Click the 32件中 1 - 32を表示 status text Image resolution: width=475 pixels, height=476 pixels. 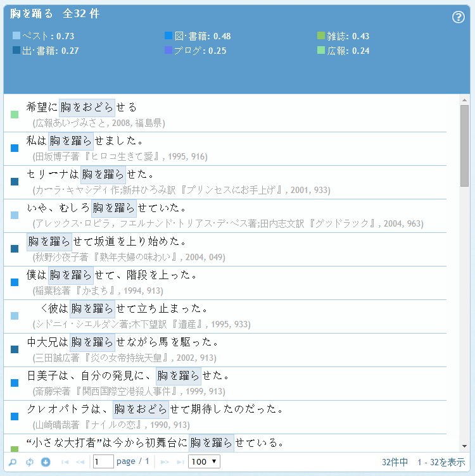(x=423, y=462)
